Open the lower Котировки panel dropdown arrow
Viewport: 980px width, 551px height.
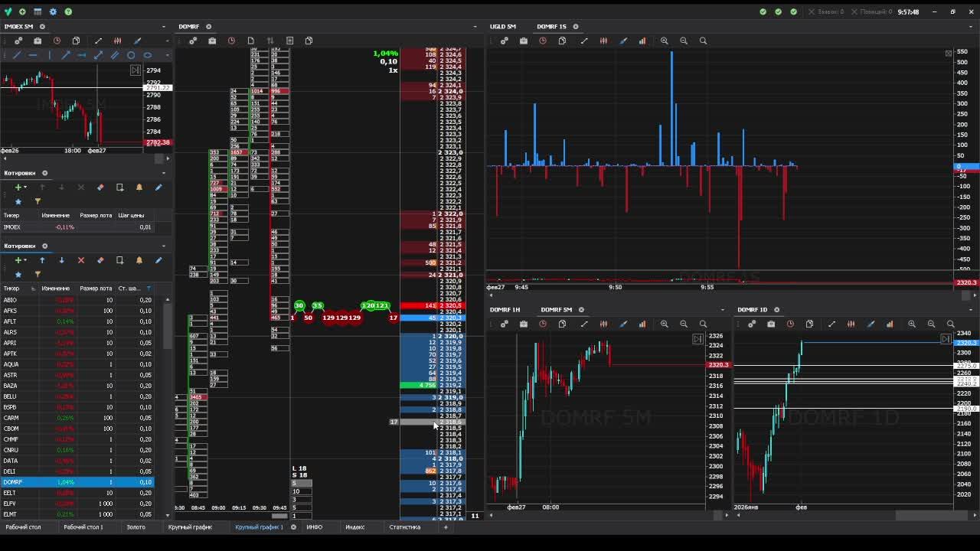(164, 246)
